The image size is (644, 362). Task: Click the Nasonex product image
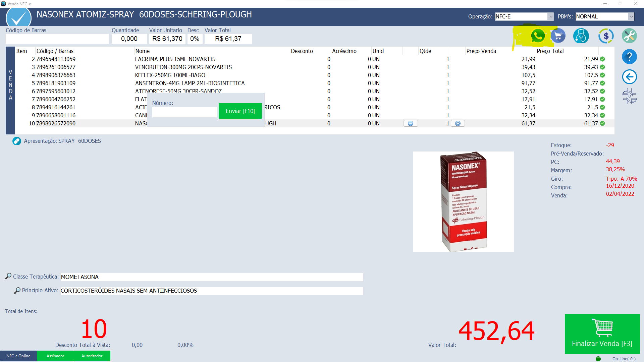(x=463, y=202)
